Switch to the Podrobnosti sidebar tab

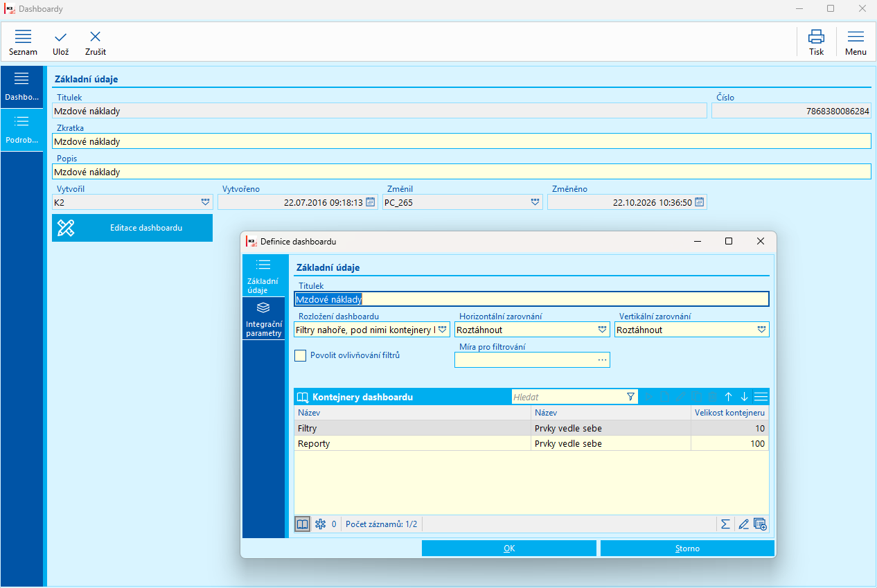coord(21,130)
